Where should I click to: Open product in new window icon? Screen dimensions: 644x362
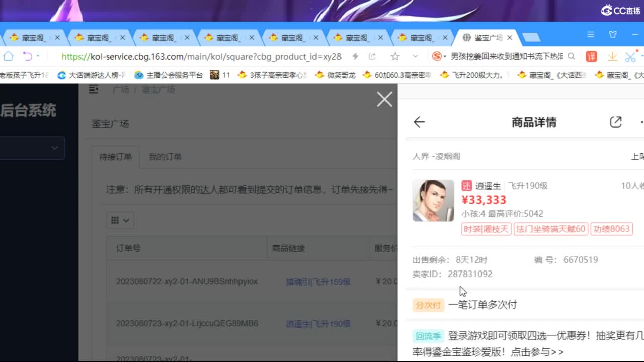pyautogui.click(x=616, y=122)
